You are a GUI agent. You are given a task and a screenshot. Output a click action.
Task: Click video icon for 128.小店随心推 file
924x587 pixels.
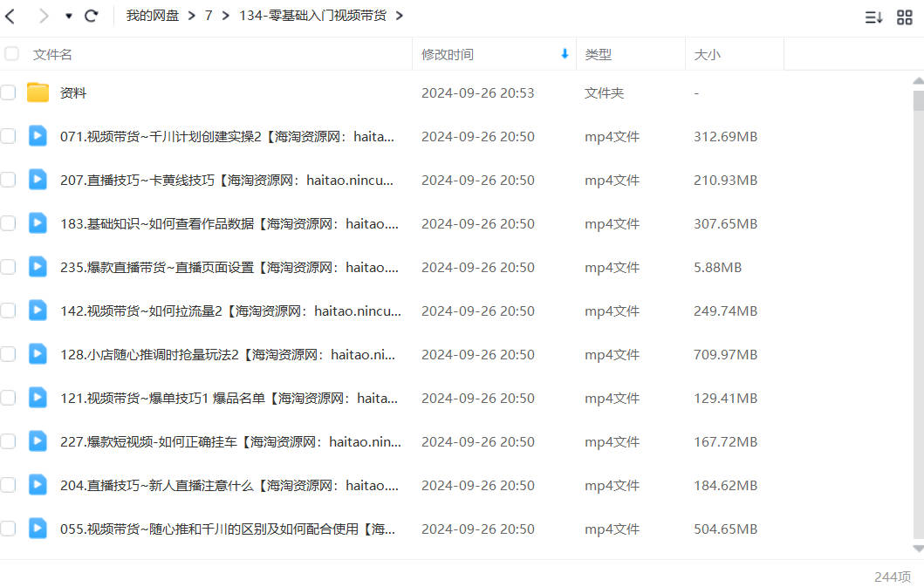coord(38,354)
